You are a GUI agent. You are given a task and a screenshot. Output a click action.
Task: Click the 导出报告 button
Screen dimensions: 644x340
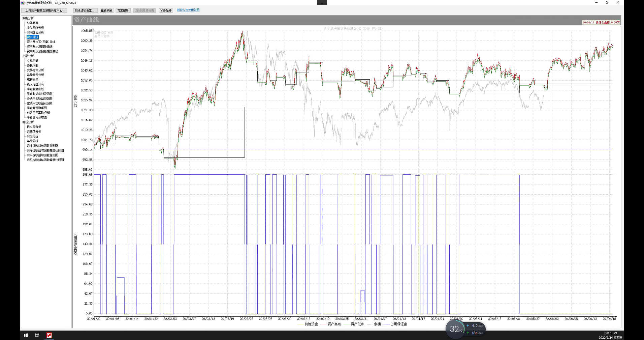pyautogui.click(x=123, y=10)
